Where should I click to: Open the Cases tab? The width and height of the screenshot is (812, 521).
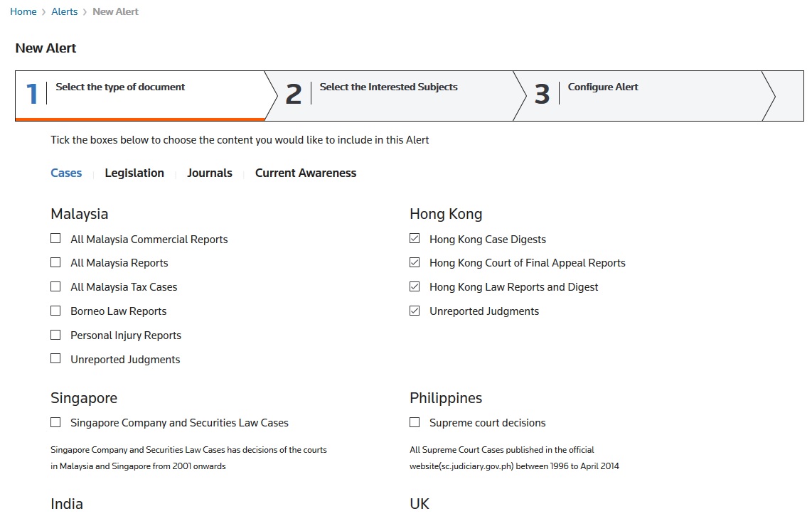[66, 173]
